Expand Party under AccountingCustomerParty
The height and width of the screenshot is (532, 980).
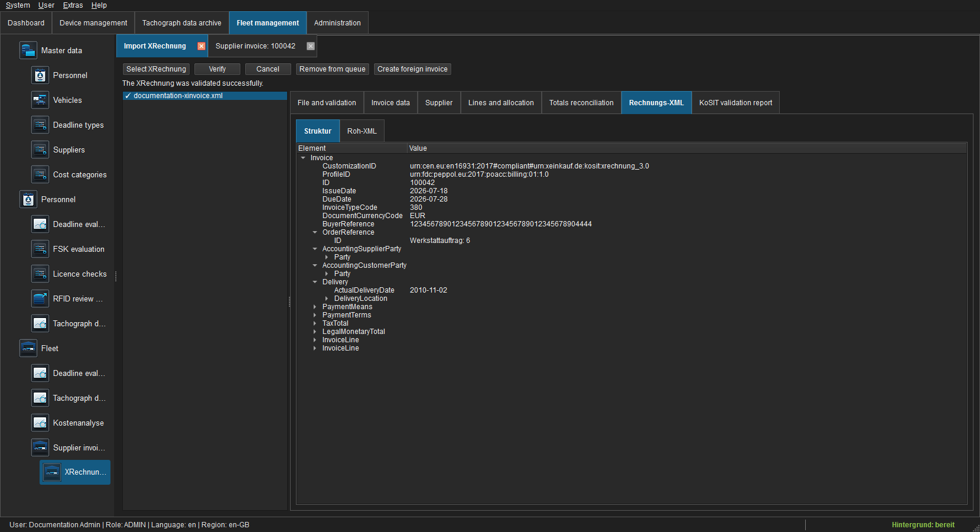click(327, 274)
